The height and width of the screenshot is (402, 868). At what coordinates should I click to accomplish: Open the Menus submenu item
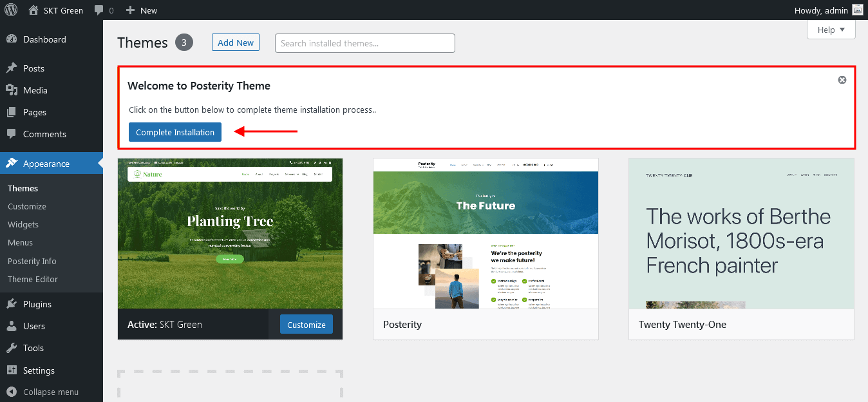(x=21, y=242)
